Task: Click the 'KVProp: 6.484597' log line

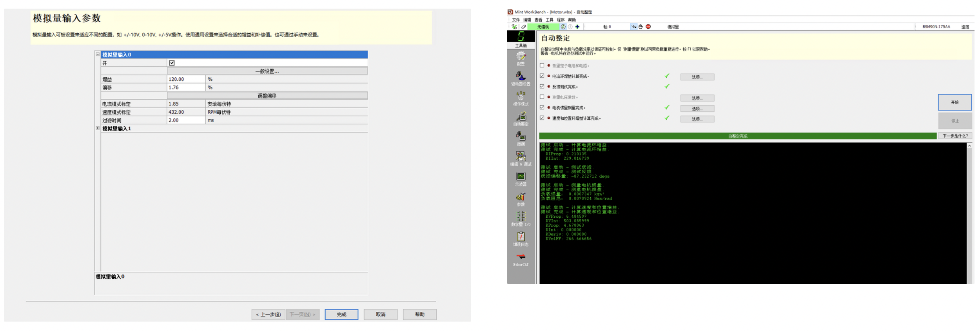Action: [x=566, y=216]
